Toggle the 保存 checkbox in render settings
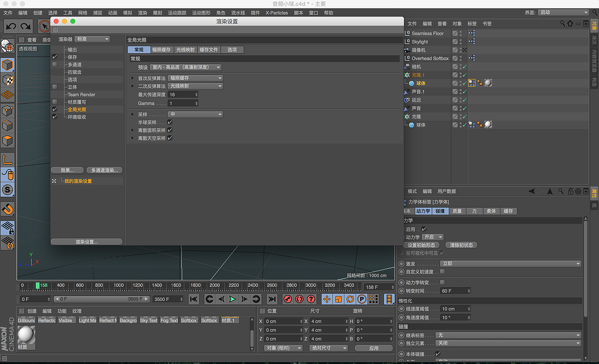The width and height of the screenshot is (599, 364). [x=55, y=57]
